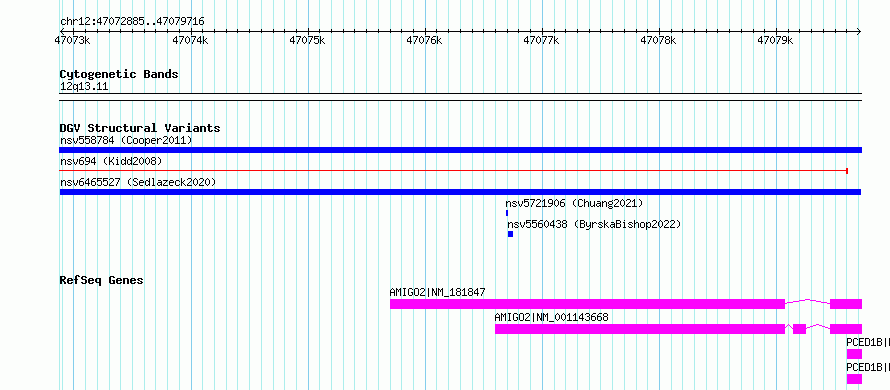This screenshot has height=390, width=890.
Task: Open the nsv6465527 (Sedlazeck2020) label
Action: coord(138,182)
